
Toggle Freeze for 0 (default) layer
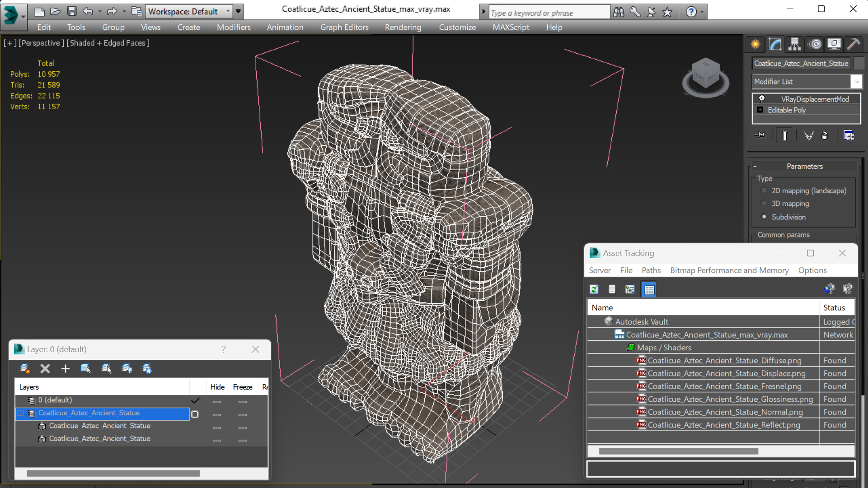pyautogui.click(x=243, y=401)
